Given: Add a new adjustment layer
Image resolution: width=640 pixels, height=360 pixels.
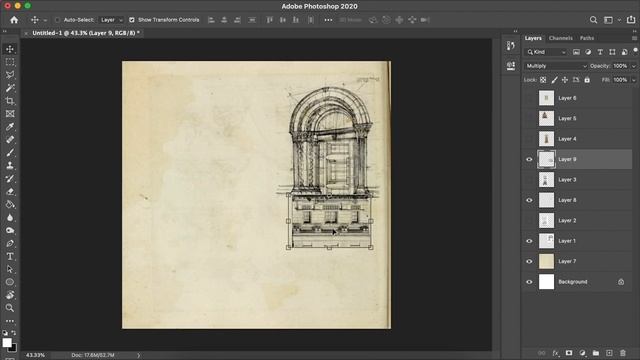Looking at the screenshot, I should click(582, 353).
